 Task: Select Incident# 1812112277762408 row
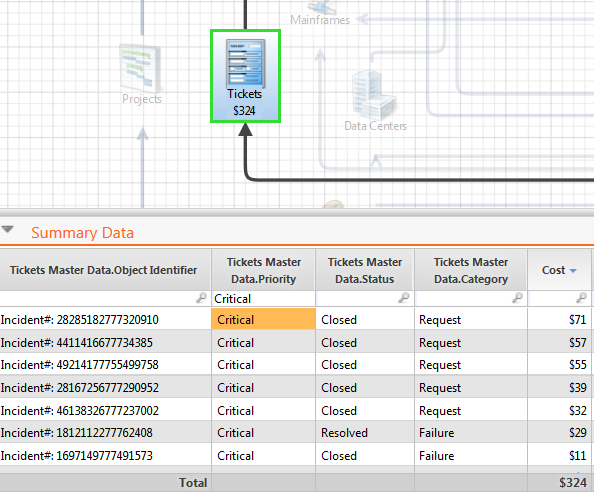pos(295,432)
